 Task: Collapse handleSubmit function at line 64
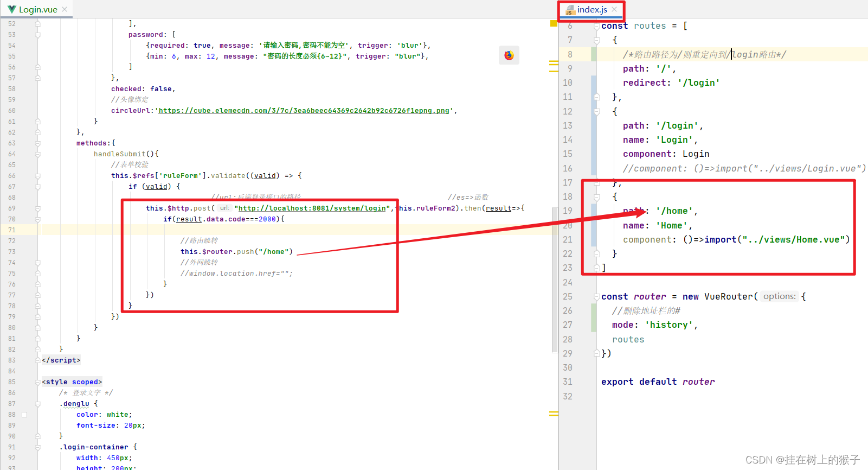(38, 154)
